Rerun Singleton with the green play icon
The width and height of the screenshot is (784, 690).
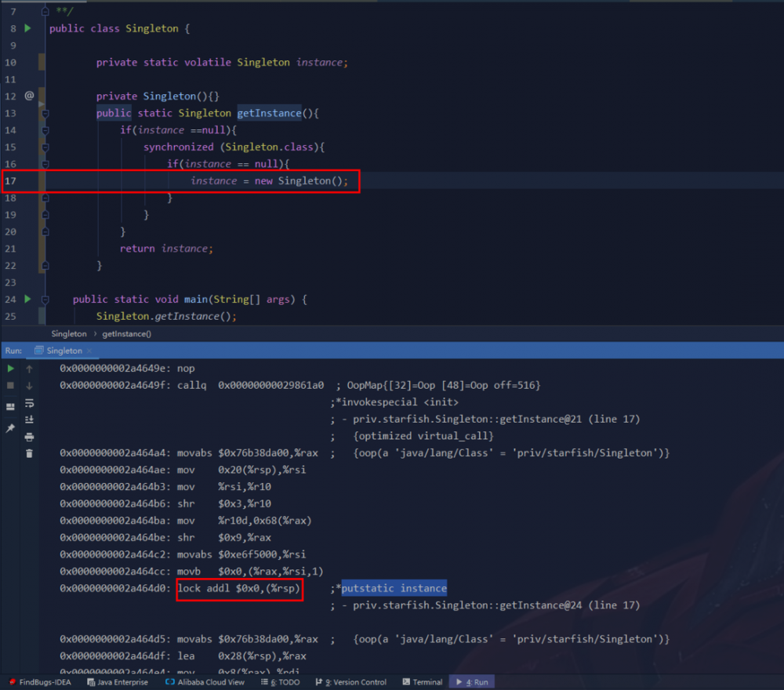10,369
